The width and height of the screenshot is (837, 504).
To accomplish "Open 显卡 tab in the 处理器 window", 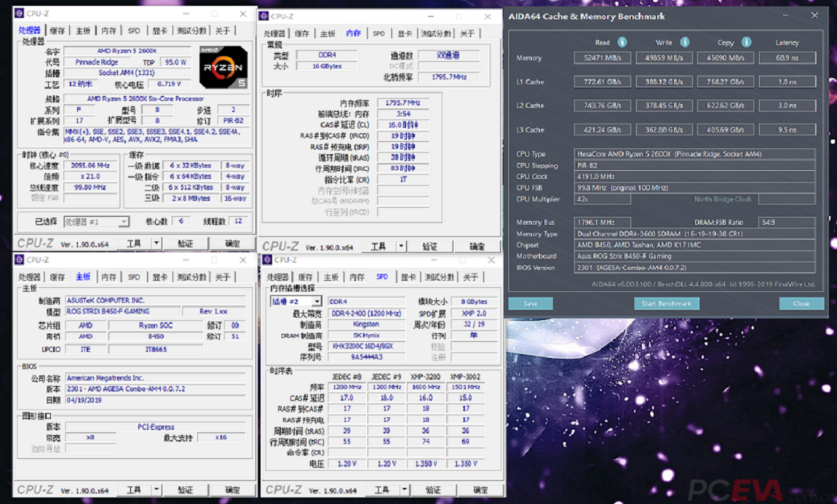I will point(160,31).
